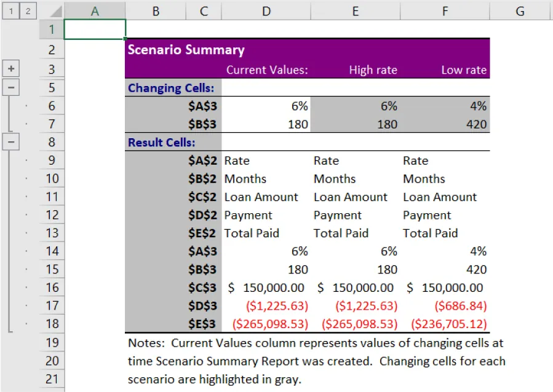Click the outline level 1 button
The width and height of the screenshot is (553, 392).
pyautogui.click(x=11, y=10)
